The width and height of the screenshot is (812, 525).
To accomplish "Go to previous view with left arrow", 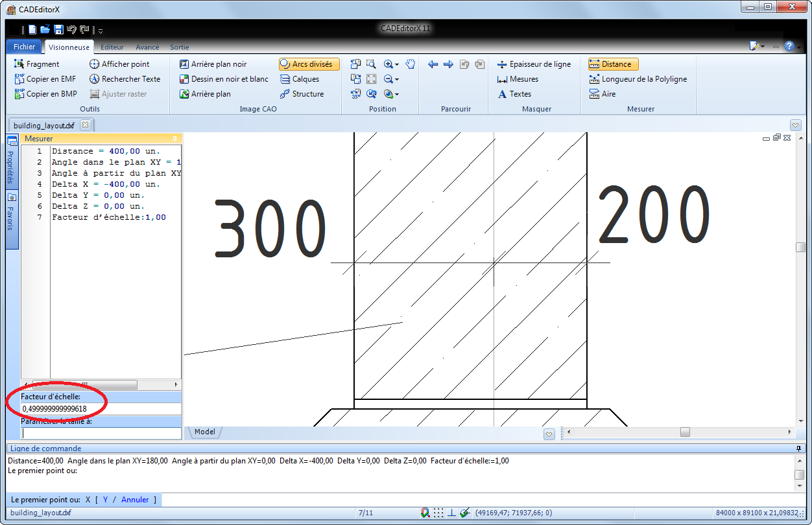I will click(433, 64).
